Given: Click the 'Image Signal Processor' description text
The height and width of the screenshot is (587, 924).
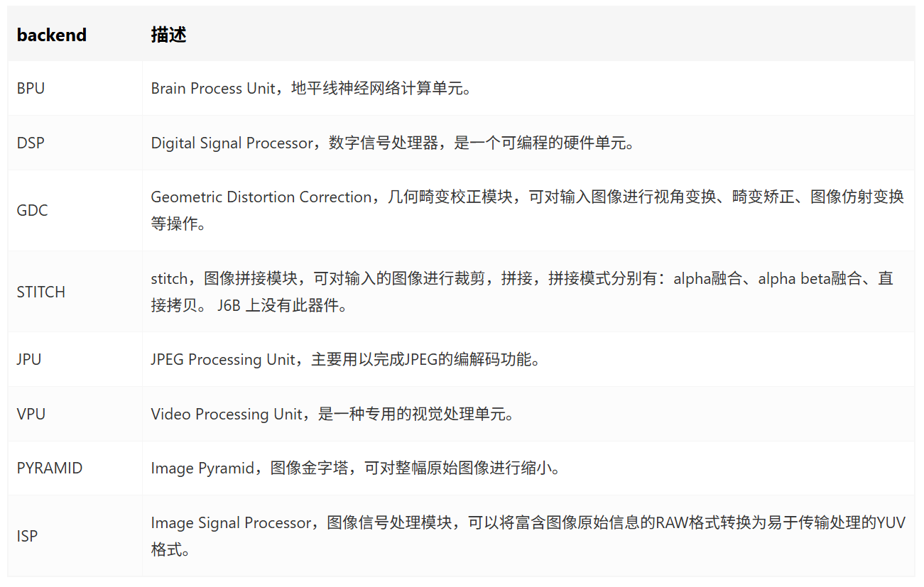Looking at the screenshot, I should [x=232, y=522].
